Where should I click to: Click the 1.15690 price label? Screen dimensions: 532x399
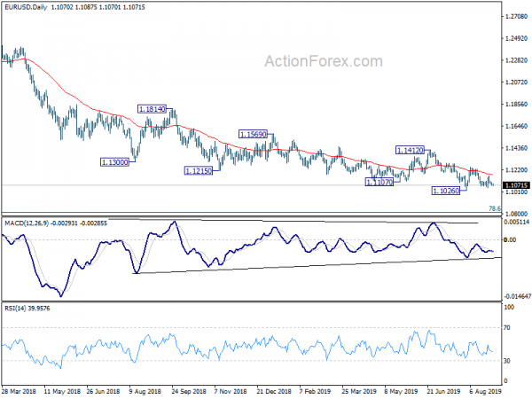tap(253, 134)
